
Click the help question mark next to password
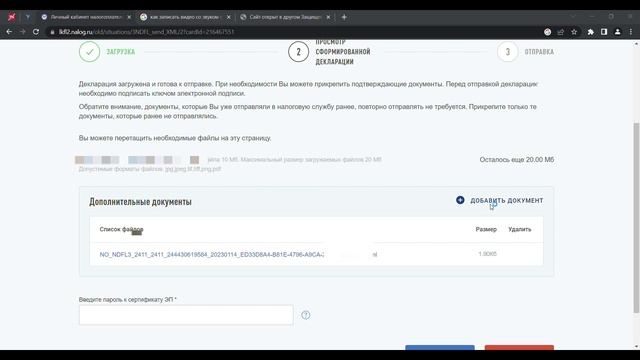[306, 315]
